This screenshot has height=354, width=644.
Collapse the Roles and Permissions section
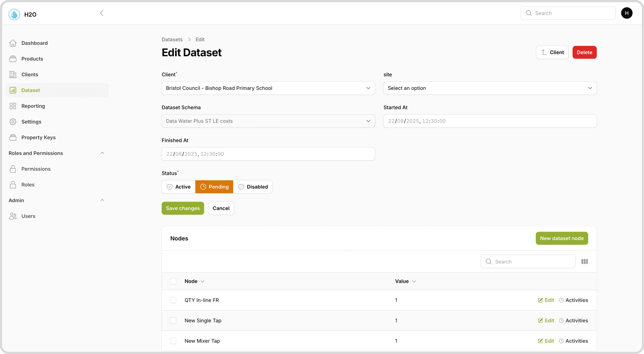[x=102, y=153]
